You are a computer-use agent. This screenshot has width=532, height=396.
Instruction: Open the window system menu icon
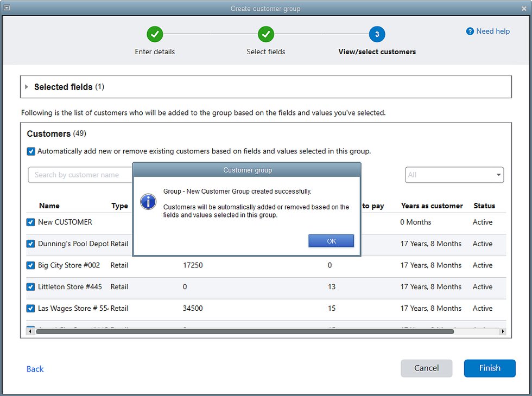click(x=7, y=8)
